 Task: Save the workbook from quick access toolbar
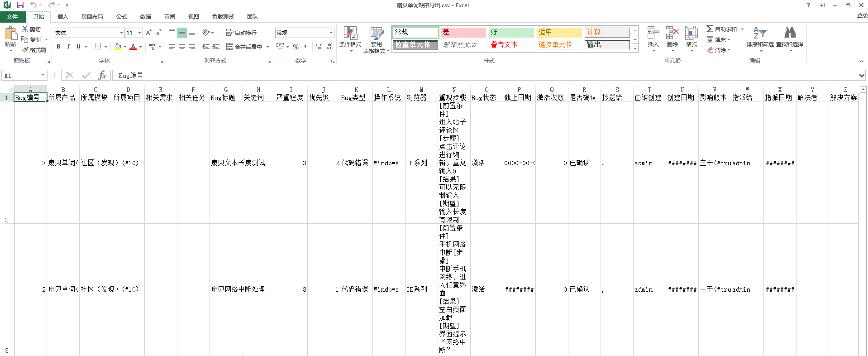pyautogui.click(x=20, y=5)
